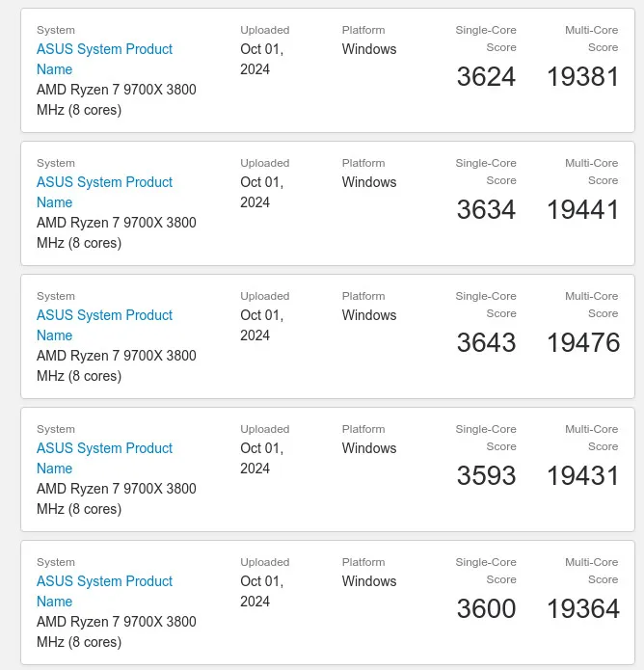Click the multi-core score 19476
The width and height of the screenshot is (644, 670).
(582, 343)
